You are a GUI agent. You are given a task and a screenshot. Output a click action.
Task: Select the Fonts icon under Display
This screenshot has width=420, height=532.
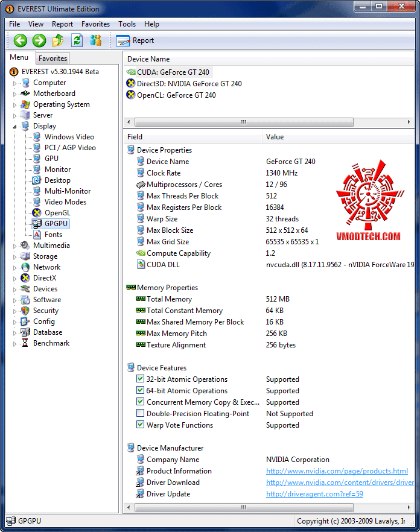[37, 235]
